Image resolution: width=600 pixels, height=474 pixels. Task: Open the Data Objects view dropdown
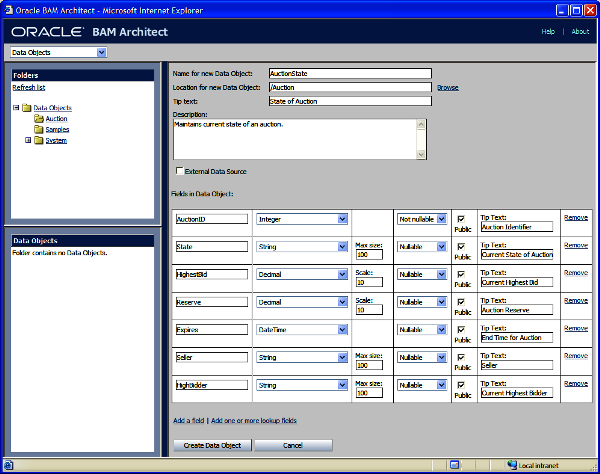click(101, 52)
